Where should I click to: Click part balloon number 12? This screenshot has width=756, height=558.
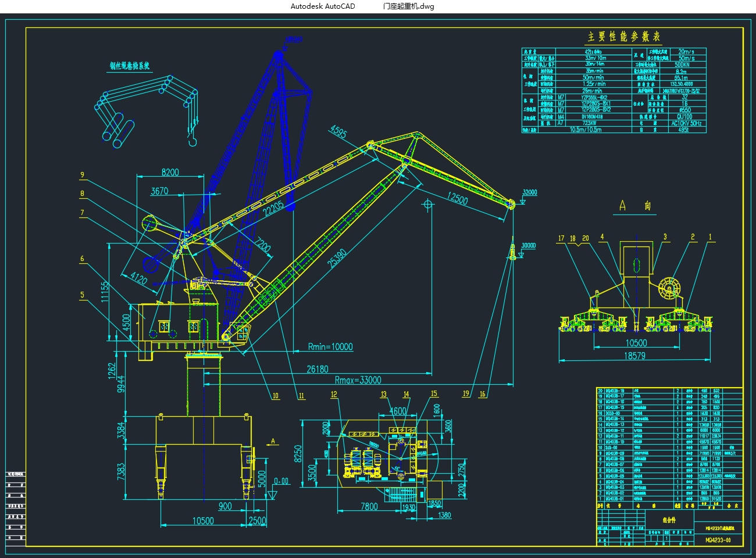click(x=334, y=395)
